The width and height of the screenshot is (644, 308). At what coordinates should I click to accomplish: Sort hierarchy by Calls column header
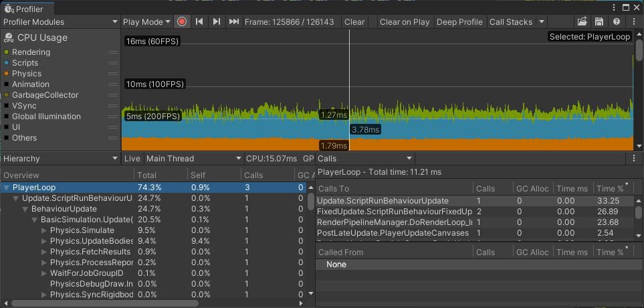[267, 175]
